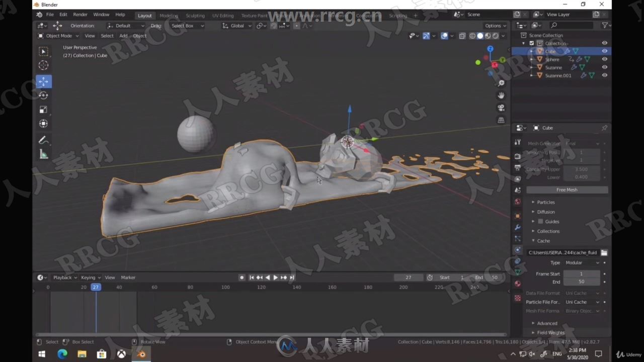Switch to solid viewport shading
The height and width of the screenshot is (362, 644).
(x=480, y=36)
